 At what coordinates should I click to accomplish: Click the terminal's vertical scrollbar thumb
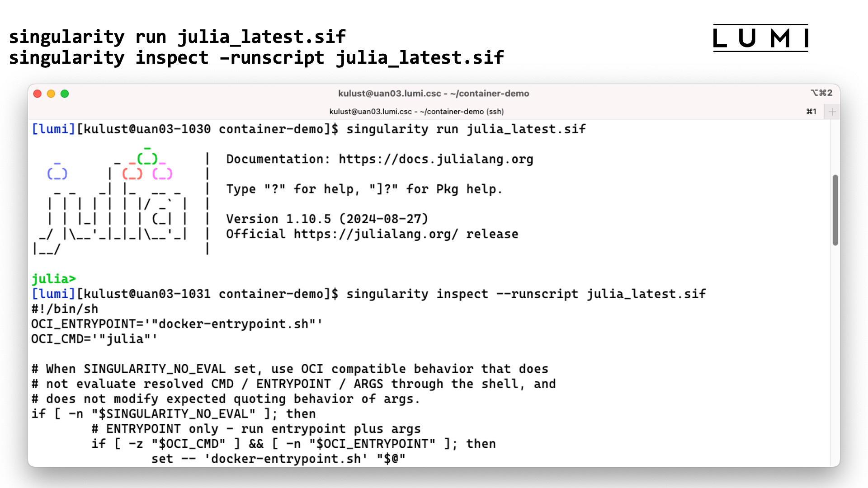[835, 210]
